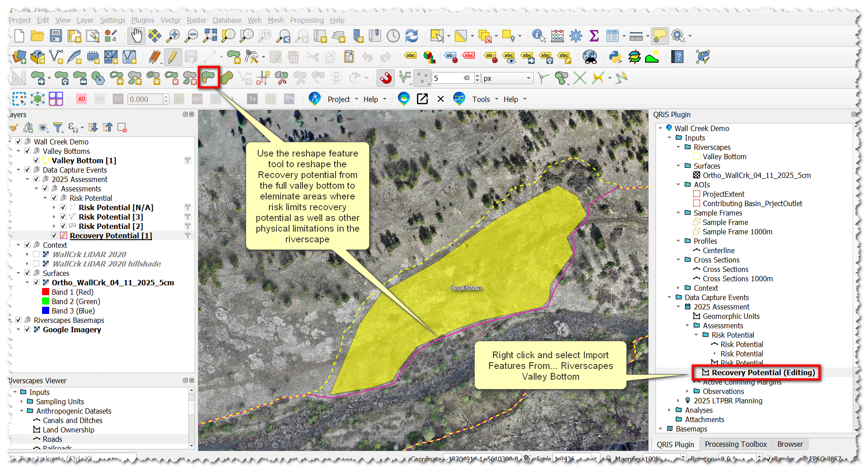Click the Zoom In magnifier tool

point(173,36)
